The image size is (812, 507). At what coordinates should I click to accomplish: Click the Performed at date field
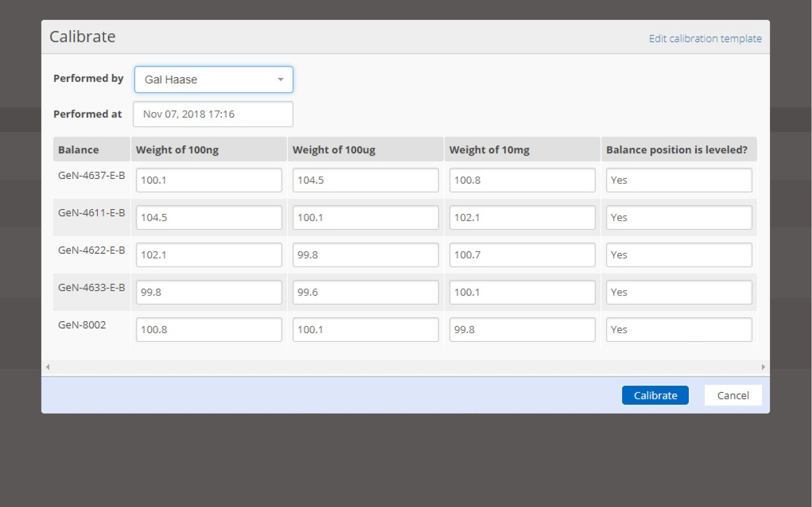[213, 114]
